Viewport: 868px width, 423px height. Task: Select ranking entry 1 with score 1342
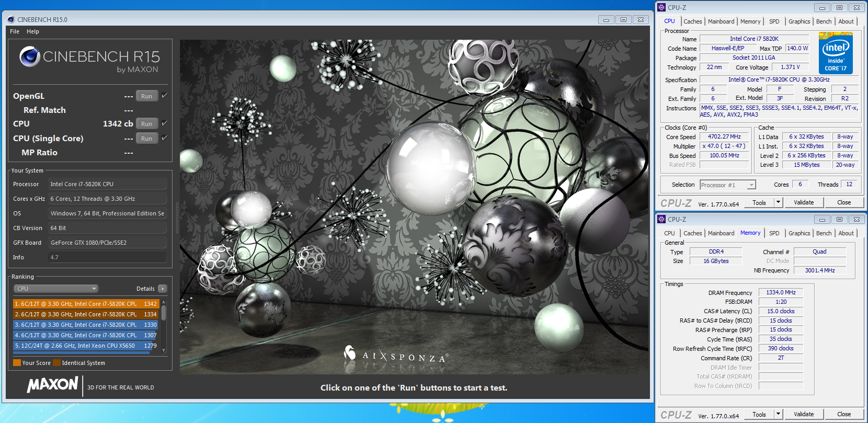pyautogui.click(x=86, y=304)
